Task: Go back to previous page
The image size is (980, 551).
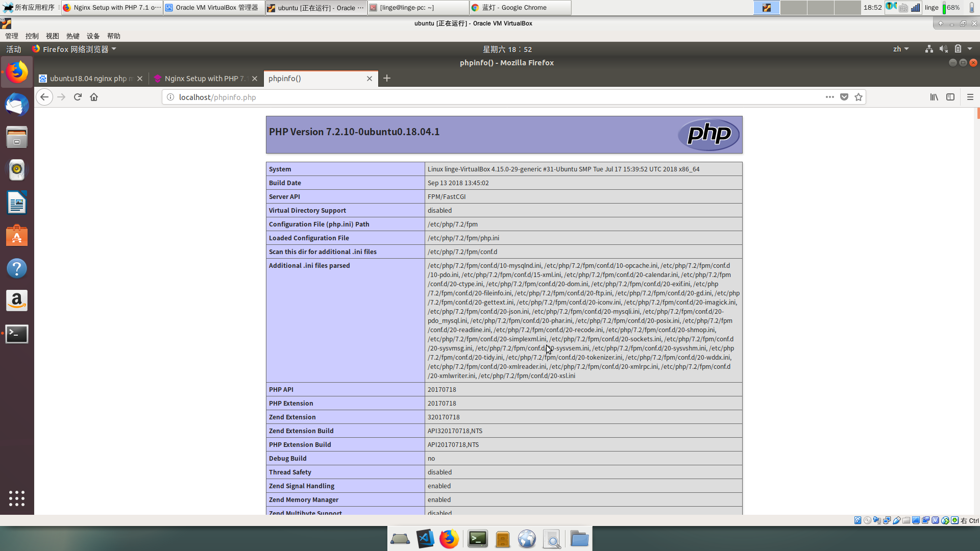Action: click(44, 97)
